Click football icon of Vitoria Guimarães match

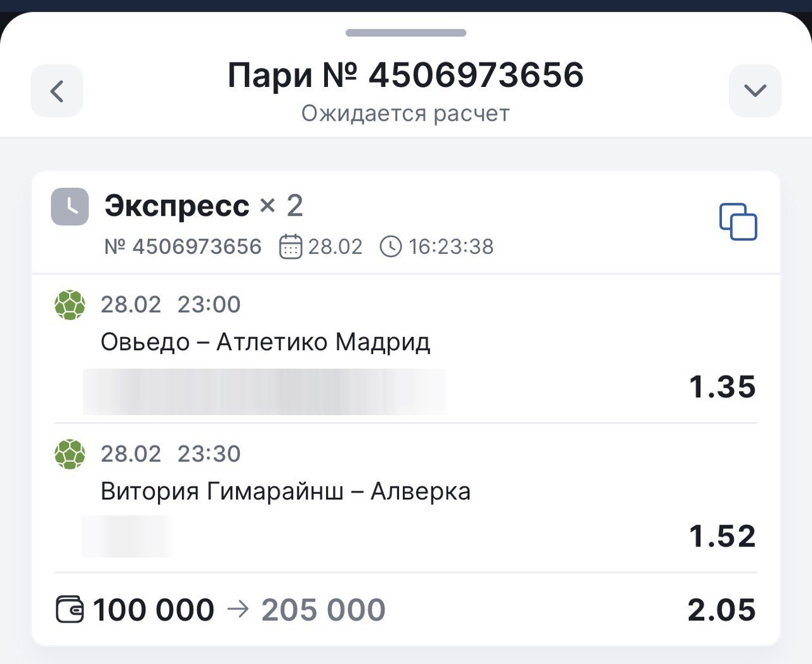coord(70,454)
